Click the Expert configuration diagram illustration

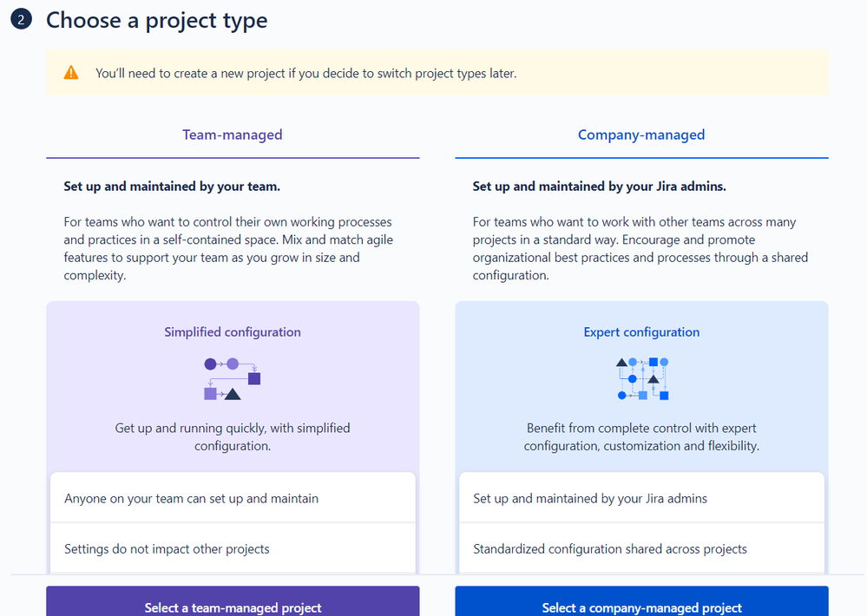pyautogui.click(x=640, y=379)
